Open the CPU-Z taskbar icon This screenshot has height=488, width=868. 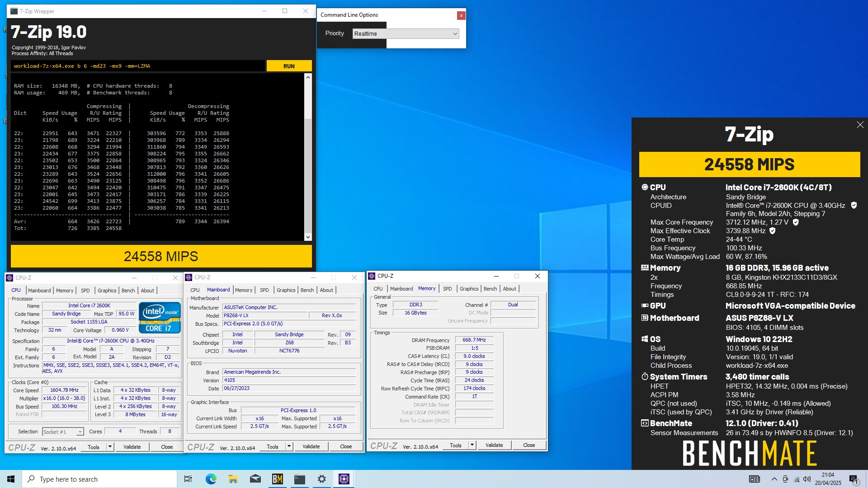344,479
